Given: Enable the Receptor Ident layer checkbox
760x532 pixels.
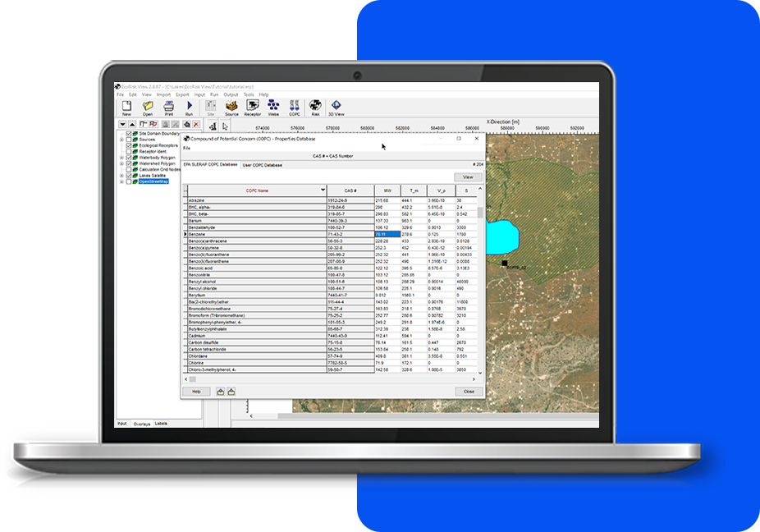Looking at the screenshot, I should (x=129, y=151).
